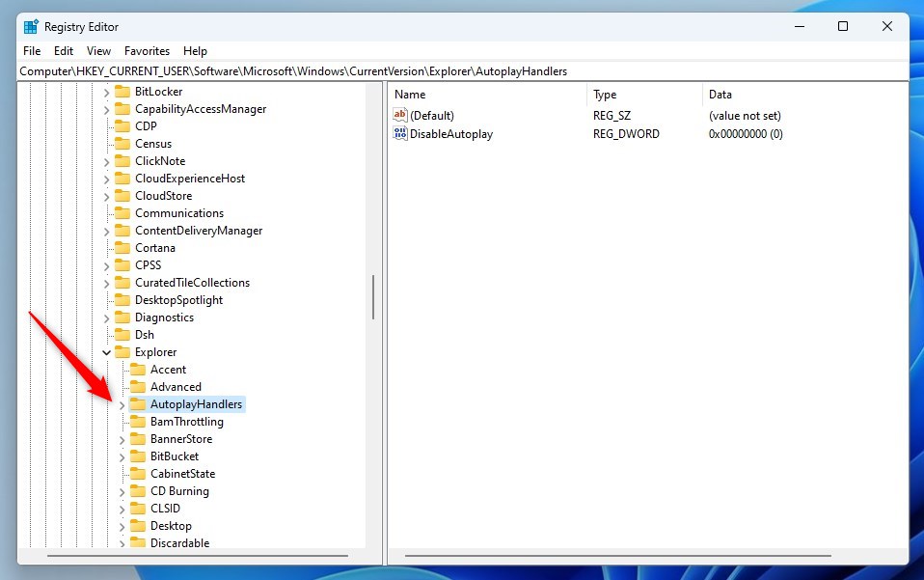Expand the BannerStore key
The height and width of the screenshot is (580, 924).
122,440
